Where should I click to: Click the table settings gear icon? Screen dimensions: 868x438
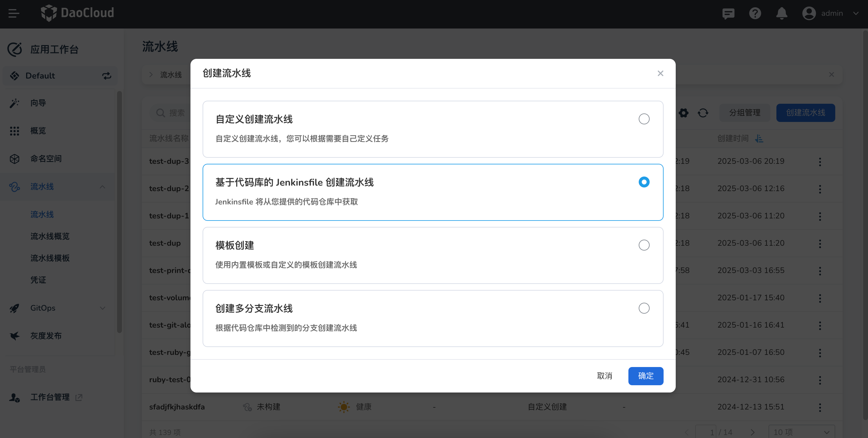point(683,113)
